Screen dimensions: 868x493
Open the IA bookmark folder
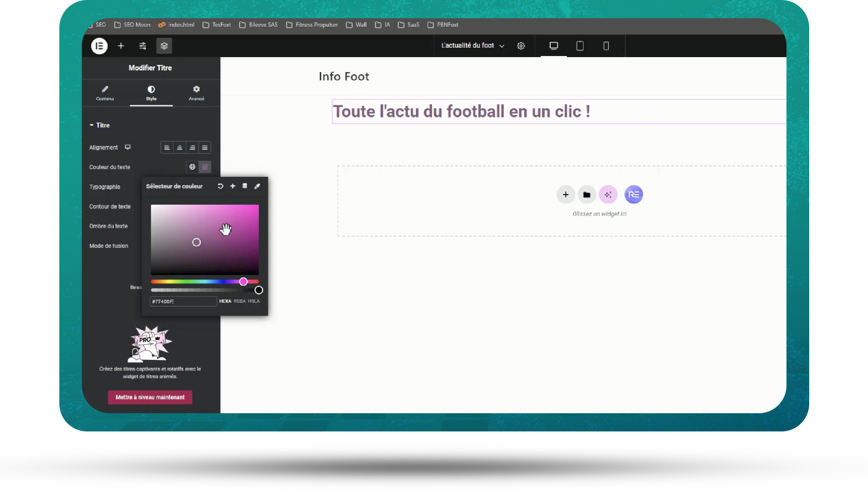[383, 25]
